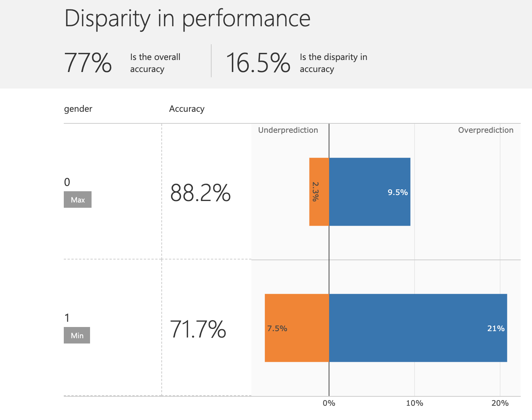The image size is (532, 420).
Task: Click the orange 2.3% underprediction bar
Action: (319, 192)
